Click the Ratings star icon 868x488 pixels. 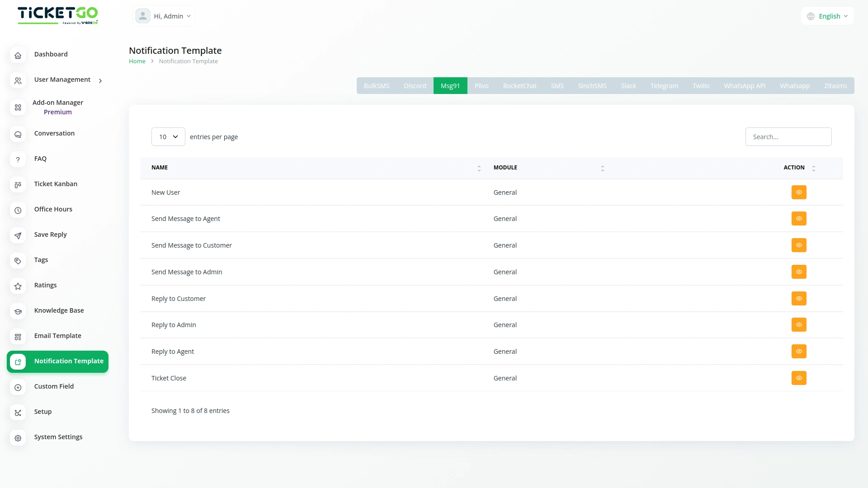(18, 286)
